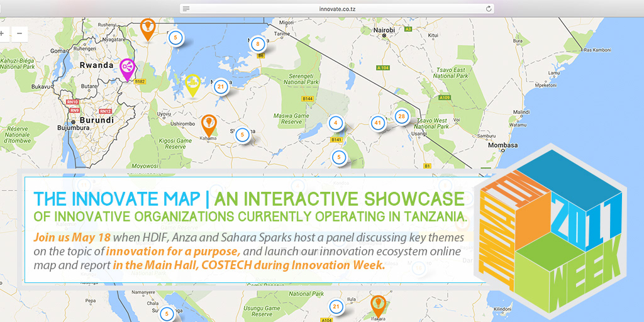Click the innovate.co.tz address bar
This screenshot has width=644, height=322.
point(337,9)
